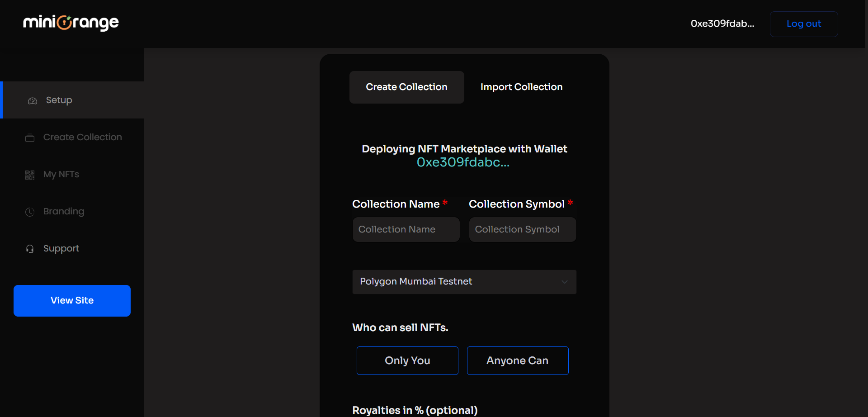The width and height of the screenshot is (868, 417).
Task: Click the Who can sell NFTs heading
Action: click(400, 327)
